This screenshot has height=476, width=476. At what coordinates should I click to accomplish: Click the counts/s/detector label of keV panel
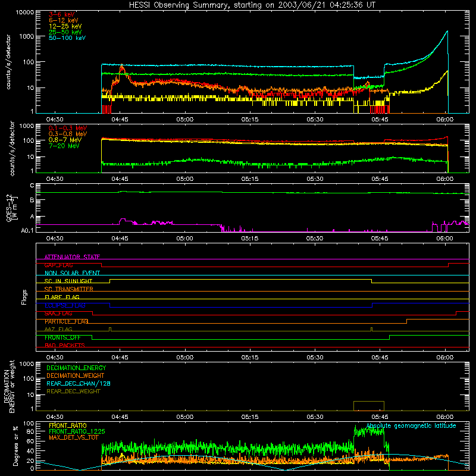pos(8,62)
